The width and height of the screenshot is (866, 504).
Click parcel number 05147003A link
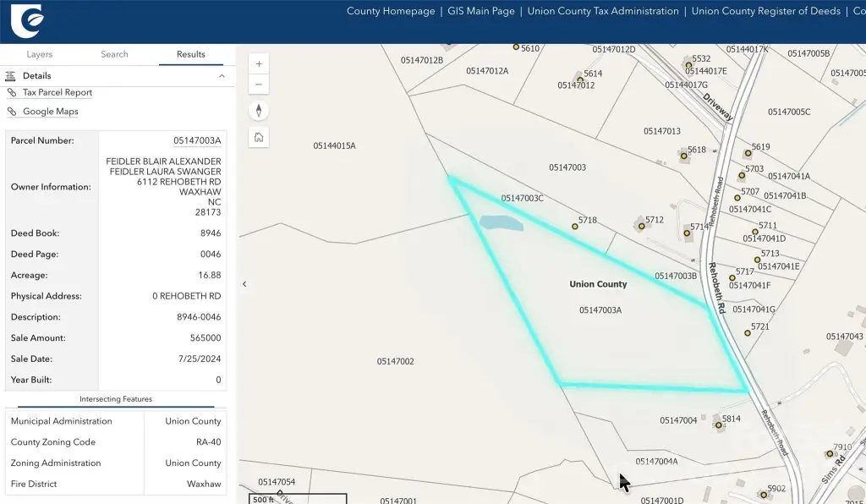(197, 140)
